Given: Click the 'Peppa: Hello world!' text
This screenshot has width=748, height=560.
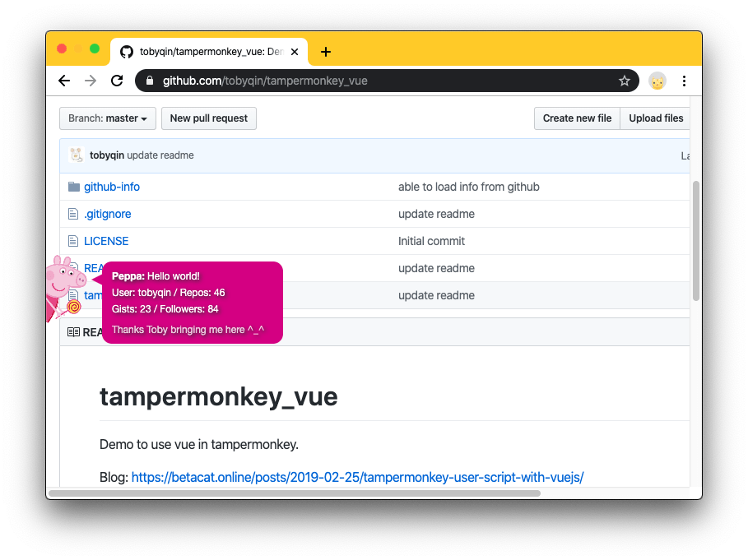Looking at the screenshot, I should (x=156, y=276).
